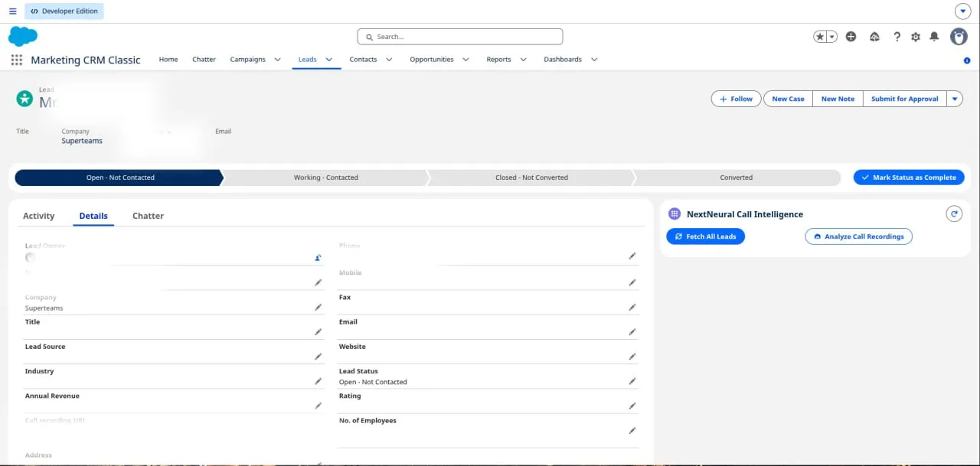Edit the Email field pencil icon
Image resolution: width=980 pixels, height=466 pixels.
[632, 331]
